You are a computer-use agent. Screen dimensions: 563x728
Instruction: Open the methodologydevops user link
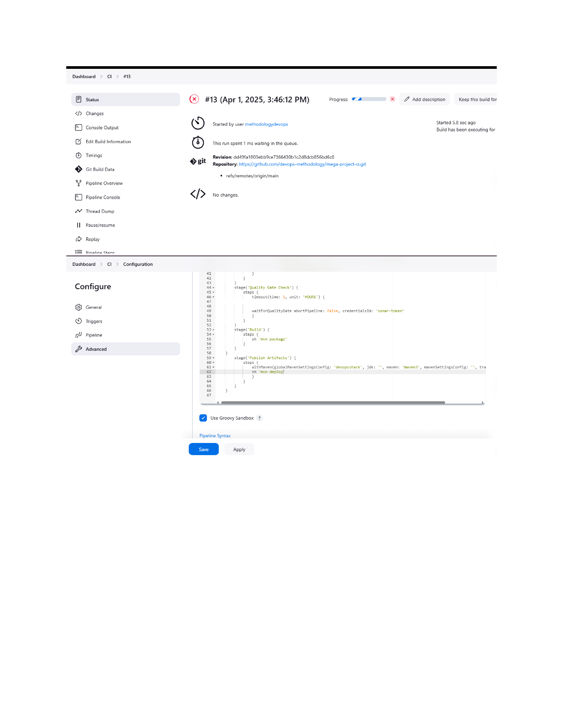(266, 124)
